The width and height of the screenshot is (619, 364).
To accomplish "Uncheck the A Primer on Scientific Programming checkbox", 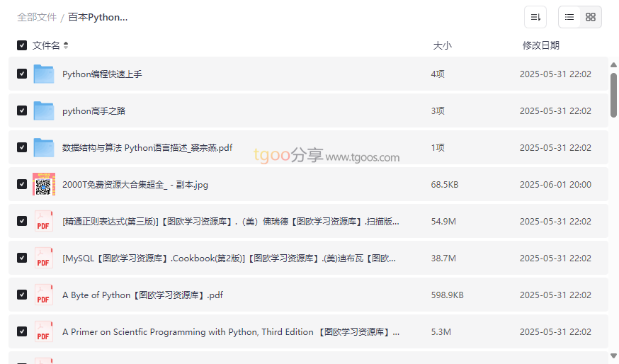I will 22,331.
